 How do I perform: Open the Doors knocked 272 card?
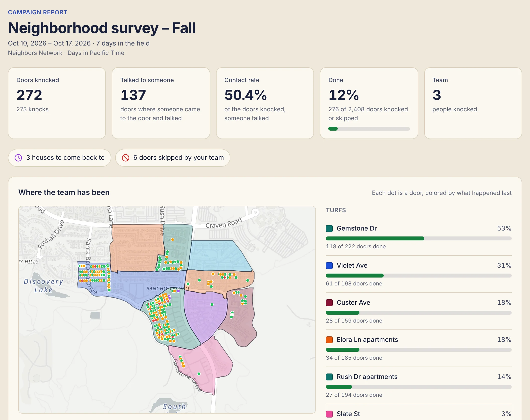[x=57, y=103]
